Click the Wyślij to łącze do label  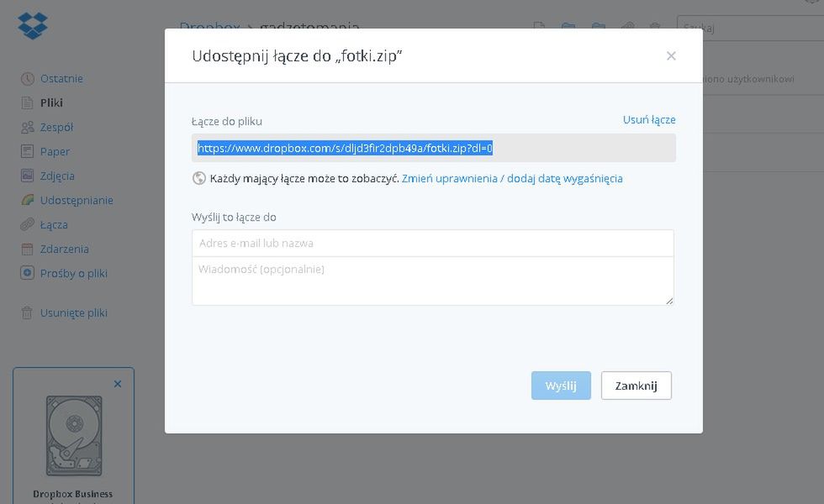234,217
